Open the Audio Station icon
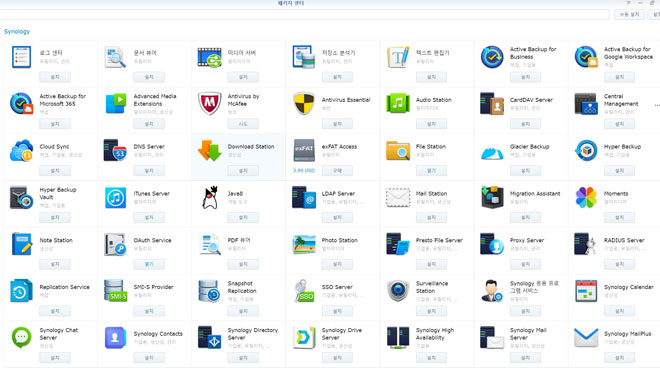The image size is (660, 368). point(398,104)
